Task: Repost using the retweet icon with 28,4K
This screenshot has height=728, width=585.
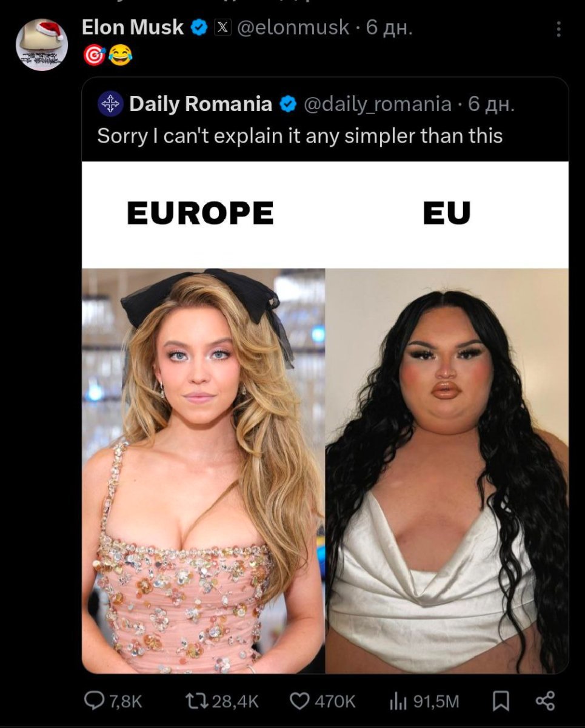Action: pyautogui.click(x=196, y=702)
